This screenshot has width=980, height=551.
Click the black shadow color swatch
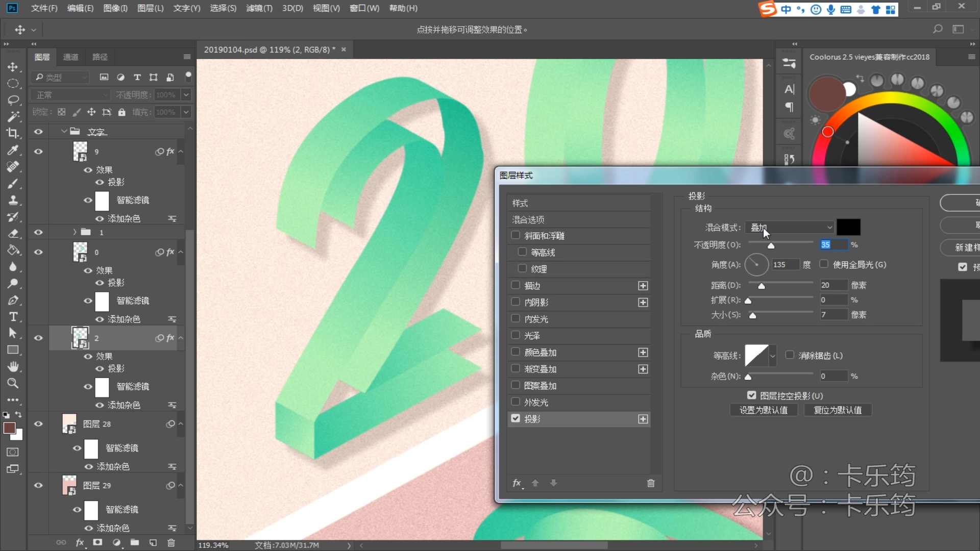click(x=848, y=227)
